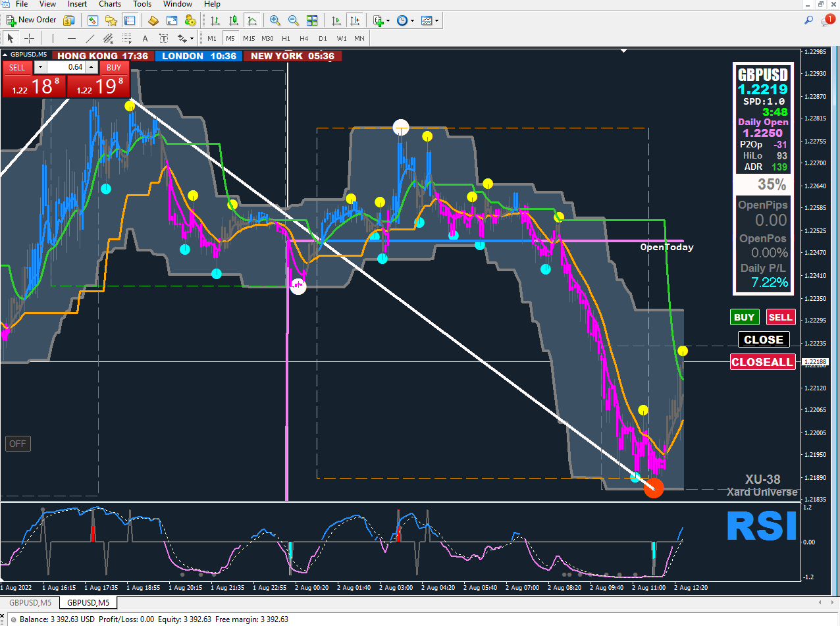Tile chart windows icon
The image size is (840, 626).
click(x=312, y=20)
